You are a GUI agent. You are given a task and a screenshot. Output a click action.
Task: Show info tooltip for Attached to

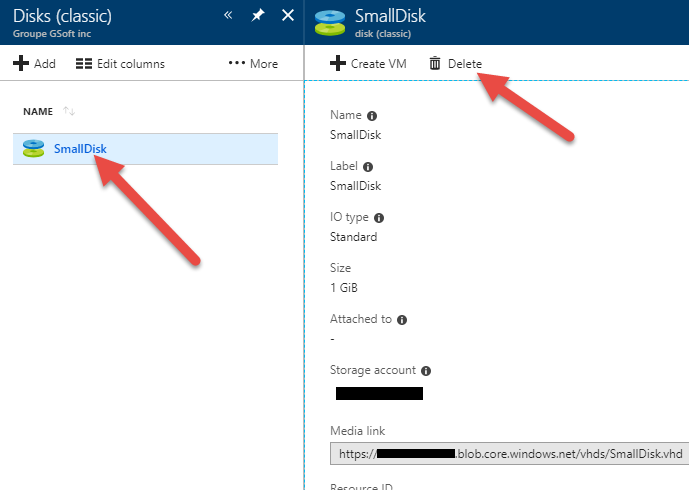[x=402, y=320]
